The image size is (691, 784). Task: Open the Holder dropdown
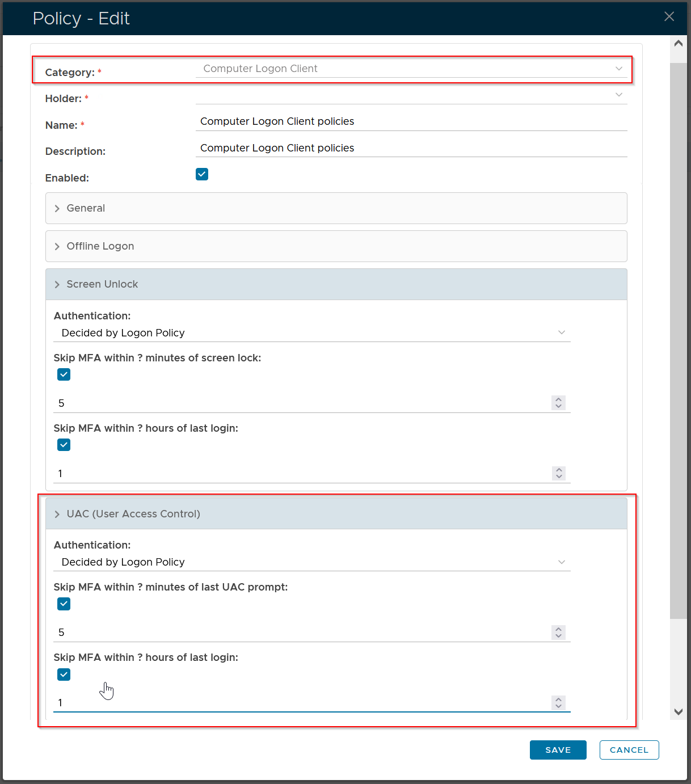411,95
